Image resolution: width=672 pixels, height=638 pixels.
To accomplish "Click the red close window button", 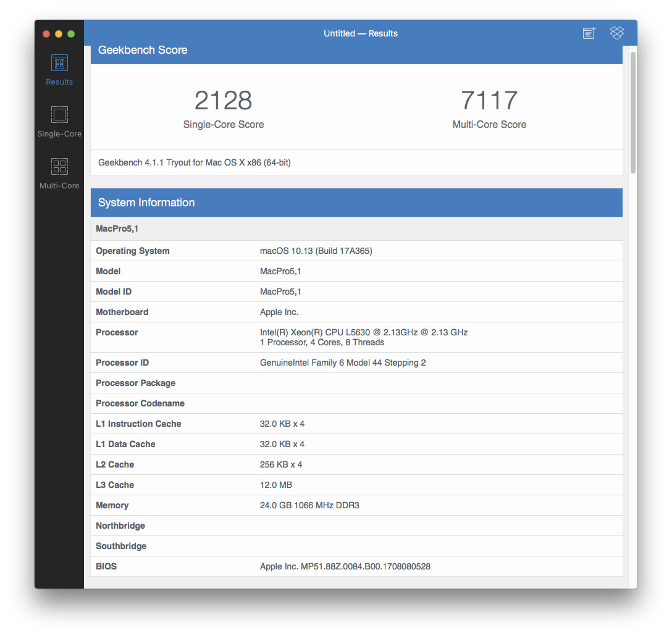I will tap(47, 34).
